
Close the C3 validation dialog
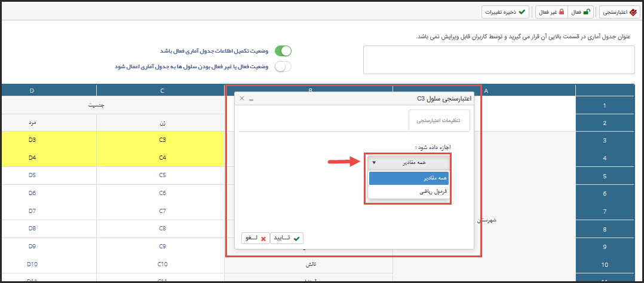click(242, 98)
